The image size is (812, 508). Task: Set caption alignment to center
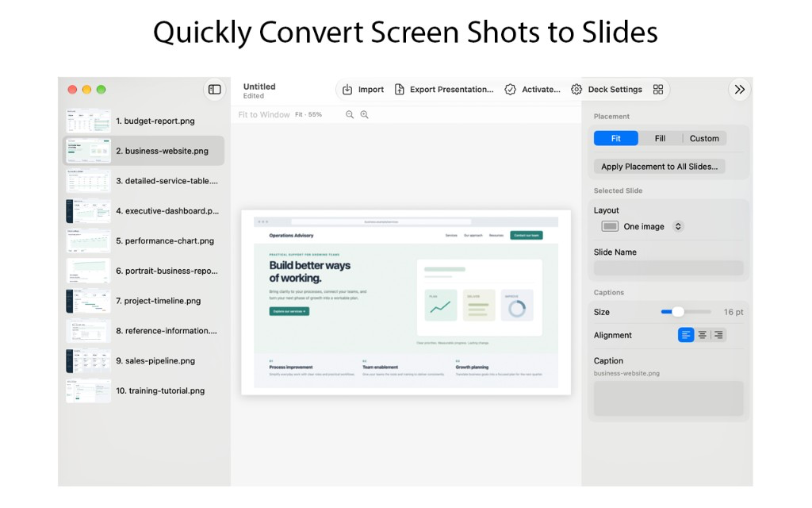(x=703, y=335)
